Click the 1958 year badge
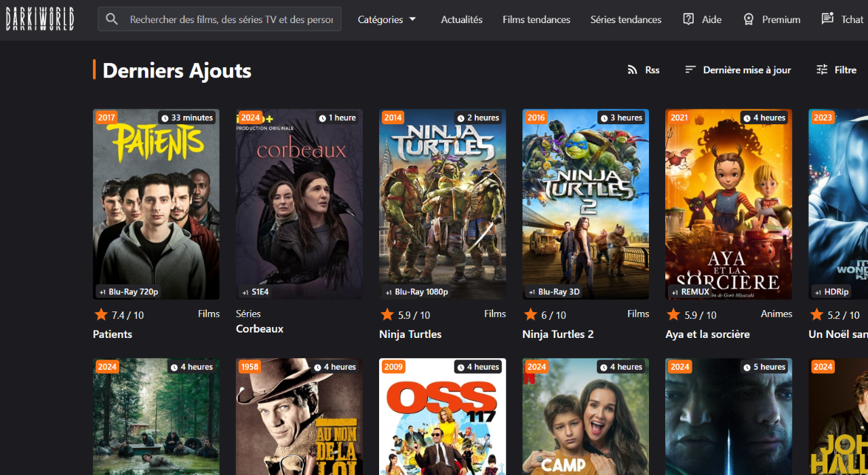The height and width of the screenshot is (475, 868). tap(250, 366)
